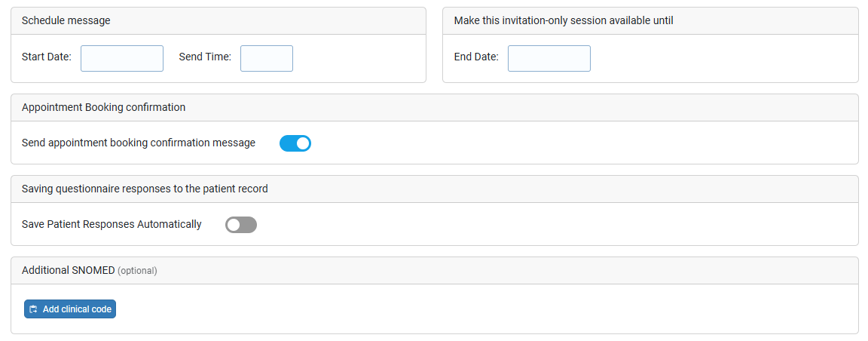Click the white knob of the grey toggle
Viewport: 868px width, 341px height.
click(x=234, y=225)
